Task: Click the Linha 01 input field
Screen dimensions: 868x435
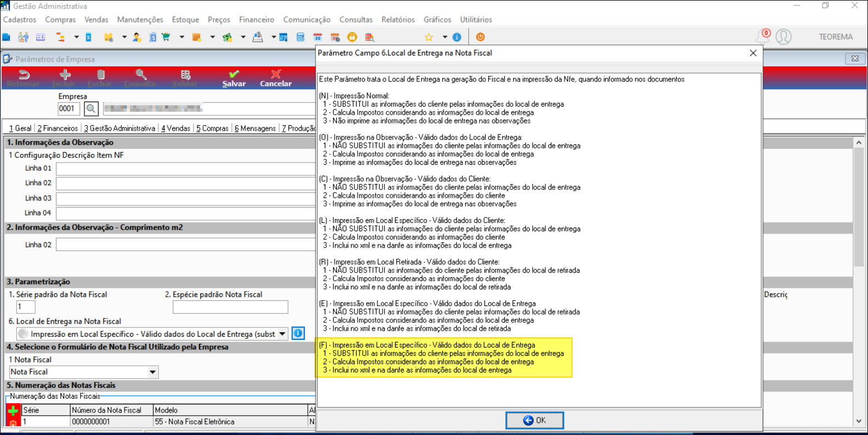Action: point(185,168)
